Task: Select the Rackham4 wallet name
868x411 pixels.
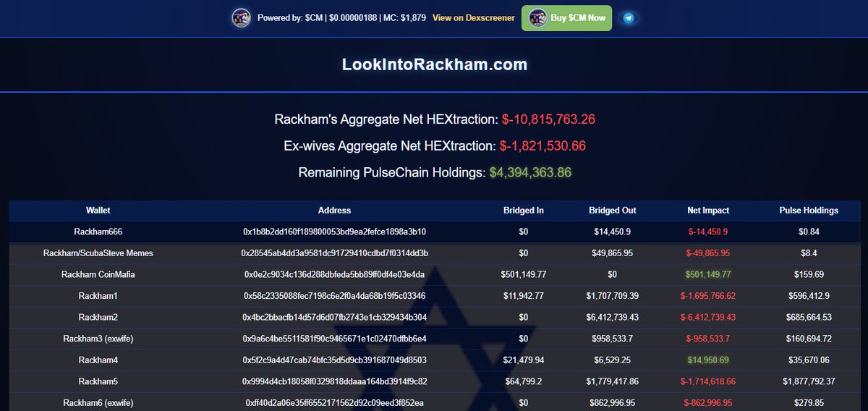Action: 98,360
